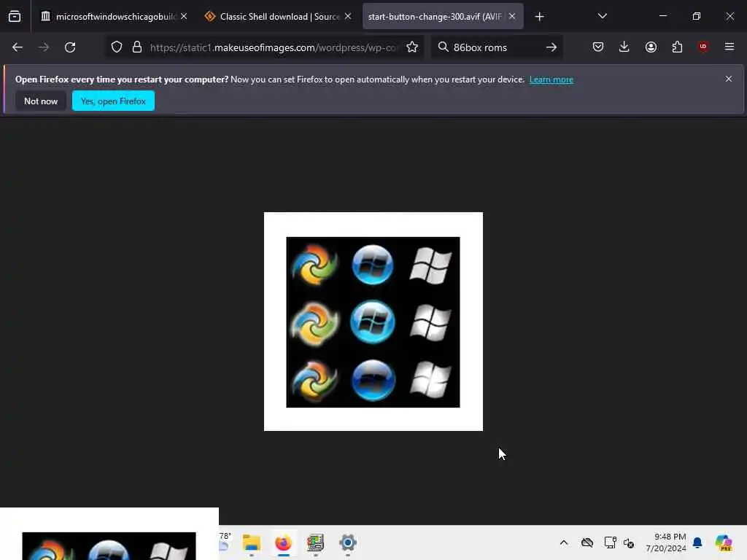List all tabs dropdown

tap(602, 16)
